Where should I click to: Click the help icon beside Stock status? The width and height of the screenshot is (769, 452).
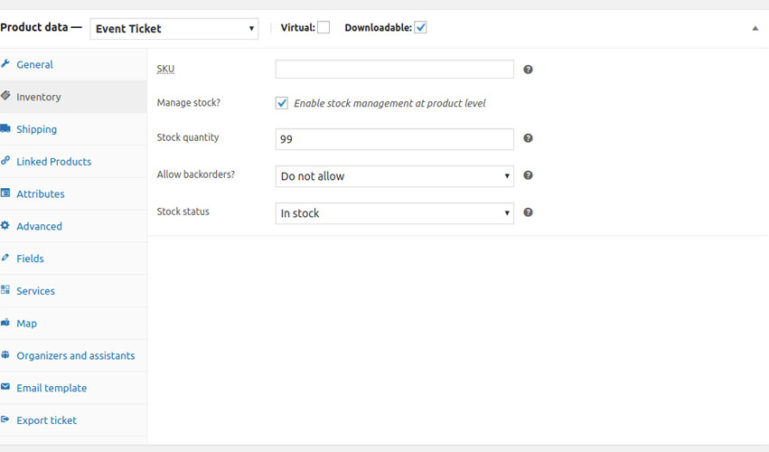click(x=528, y=212)
